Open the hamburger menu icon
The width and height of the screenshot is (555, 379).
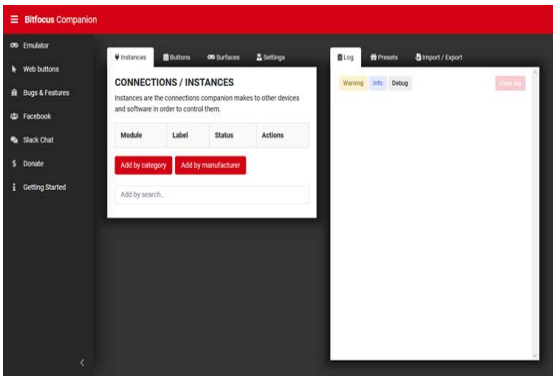pyautogui.click(x=14, y=19)
